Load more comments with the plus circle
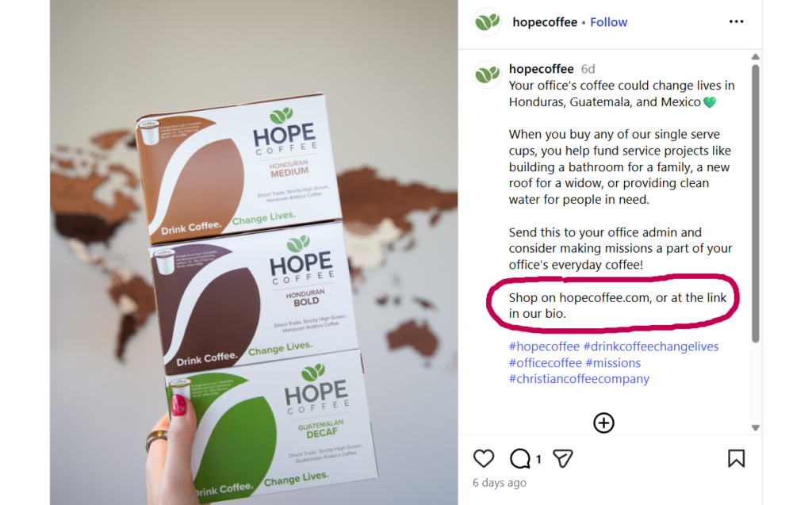This screenshot has width=812, height=505. [x=603, y=423]
